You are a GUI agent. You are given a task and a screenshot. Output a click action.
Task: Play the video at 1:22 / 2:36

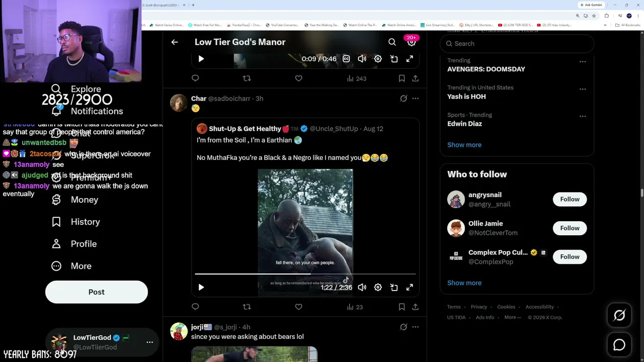[201, 287]
